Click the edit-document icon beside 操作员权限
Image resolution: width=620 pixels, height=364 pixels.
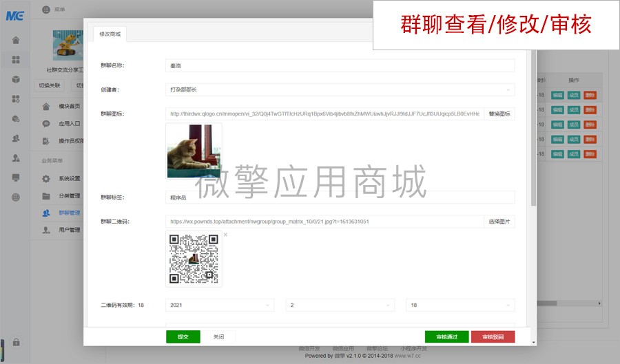click(46, 141)
